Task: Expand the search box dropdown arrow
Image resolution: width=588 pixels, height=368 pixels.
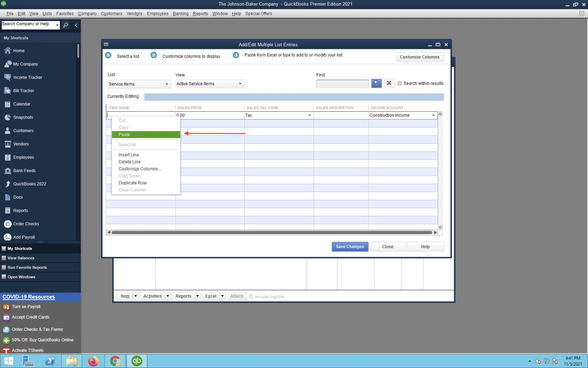Action: 57,25
